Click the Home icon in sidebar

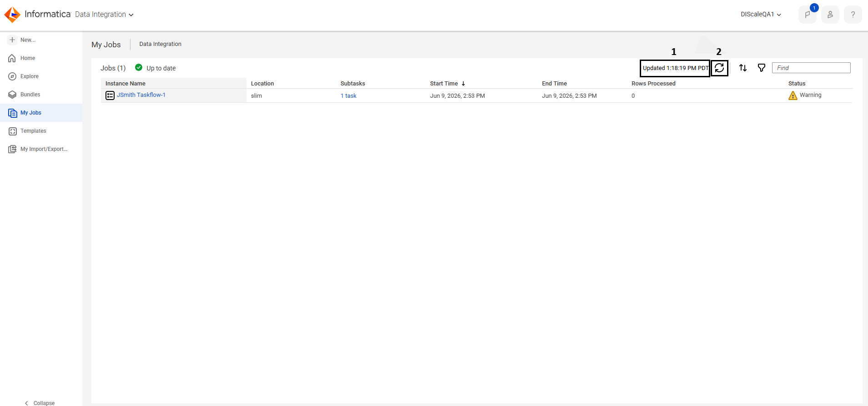point(12,58)
